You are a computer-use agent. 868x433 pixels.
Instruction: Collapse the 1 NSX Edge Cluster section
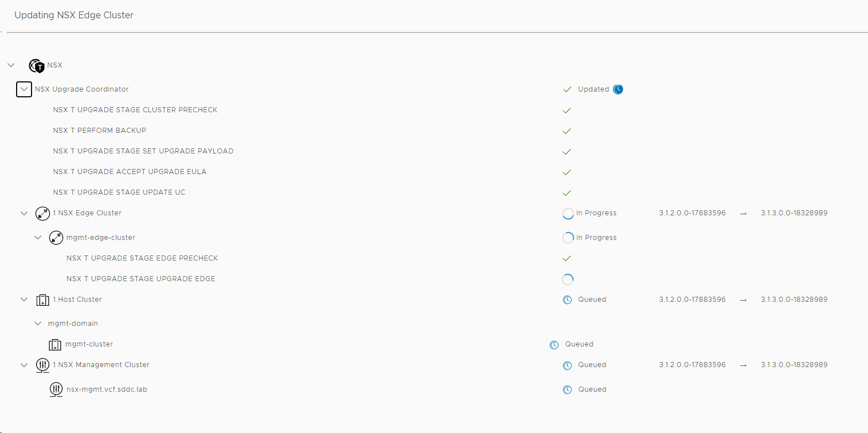point(24,214)
